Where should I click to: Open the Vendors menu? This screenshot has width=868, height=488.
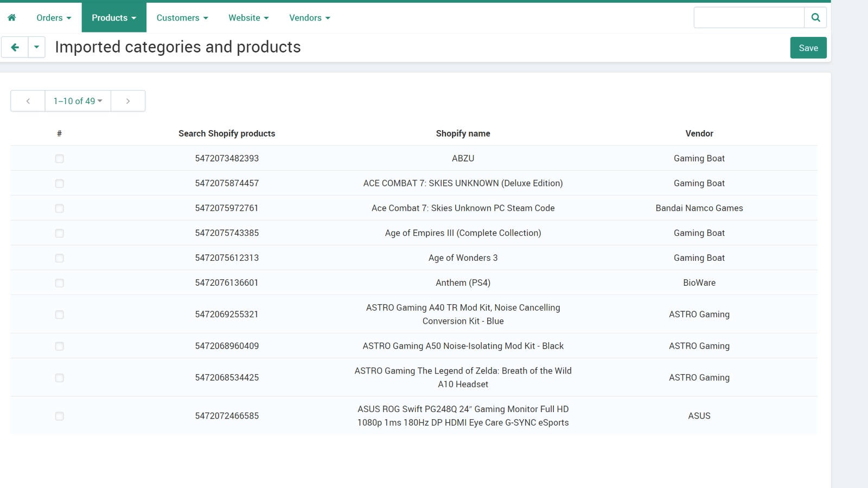point(310,18)
